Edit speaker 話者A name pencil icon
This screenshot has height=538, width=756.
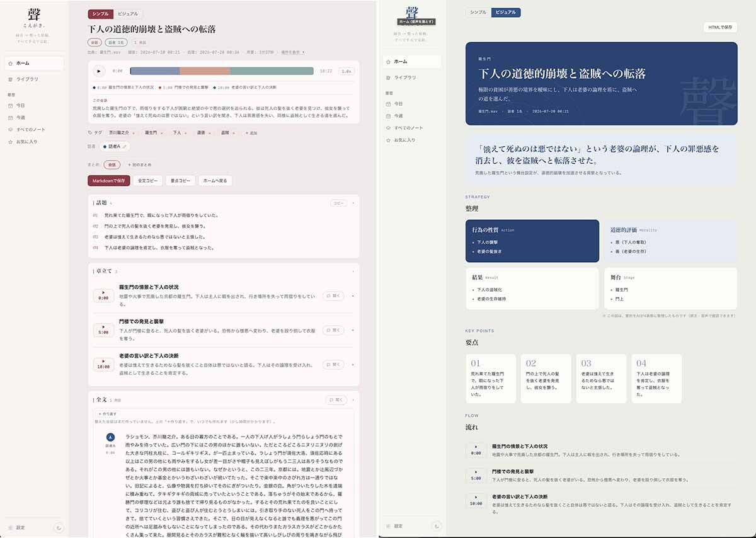125,147
